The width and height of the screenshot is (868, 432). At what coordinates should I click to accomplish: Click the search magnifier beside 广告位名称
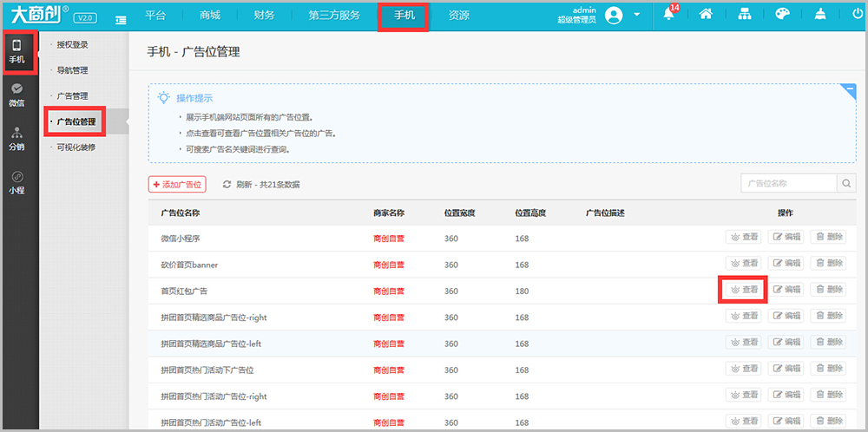pyautogui.click(x=846, y=183)
